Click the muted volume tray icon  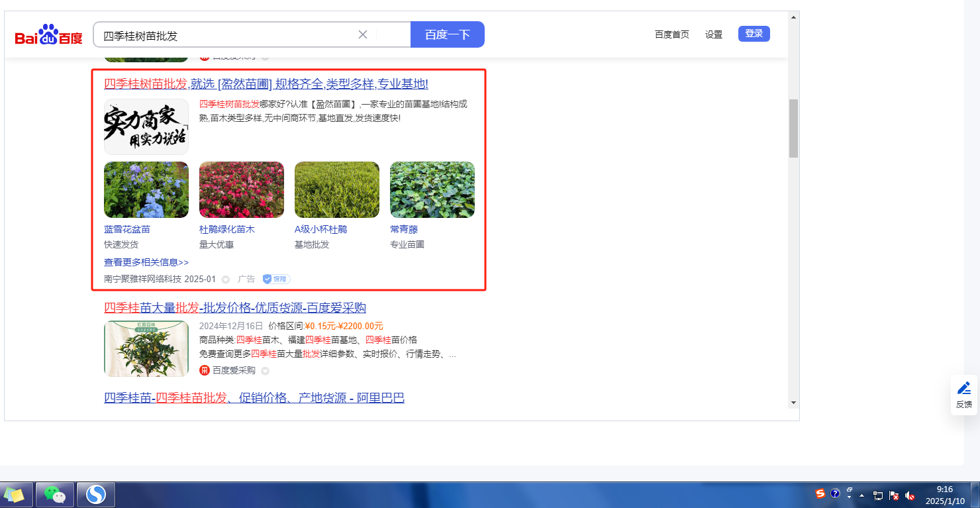(910, 495)
